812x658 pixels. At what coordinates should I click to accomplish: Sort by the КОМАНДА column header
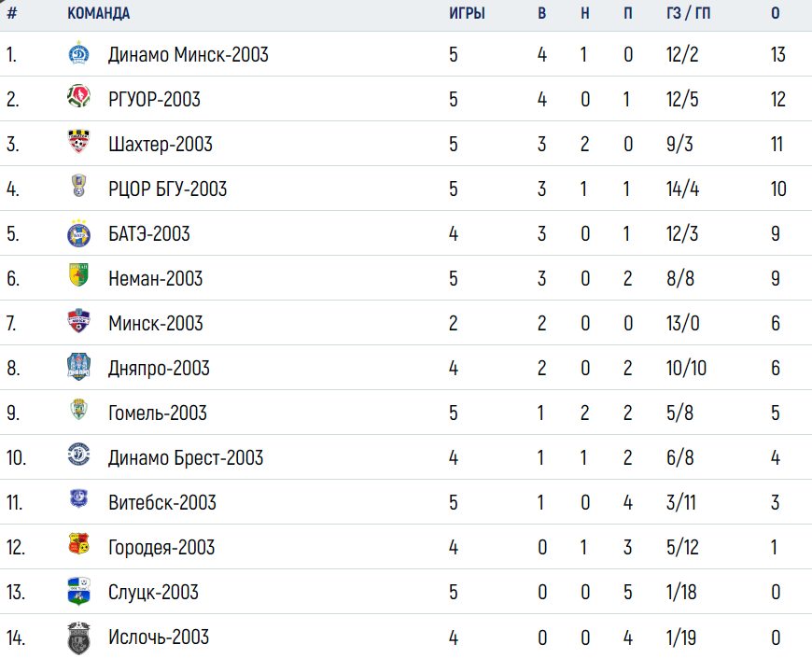(98, 13)
